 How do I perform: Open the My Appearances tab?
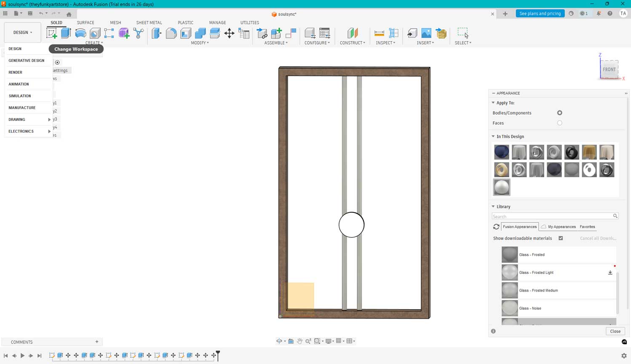[559, 227]
